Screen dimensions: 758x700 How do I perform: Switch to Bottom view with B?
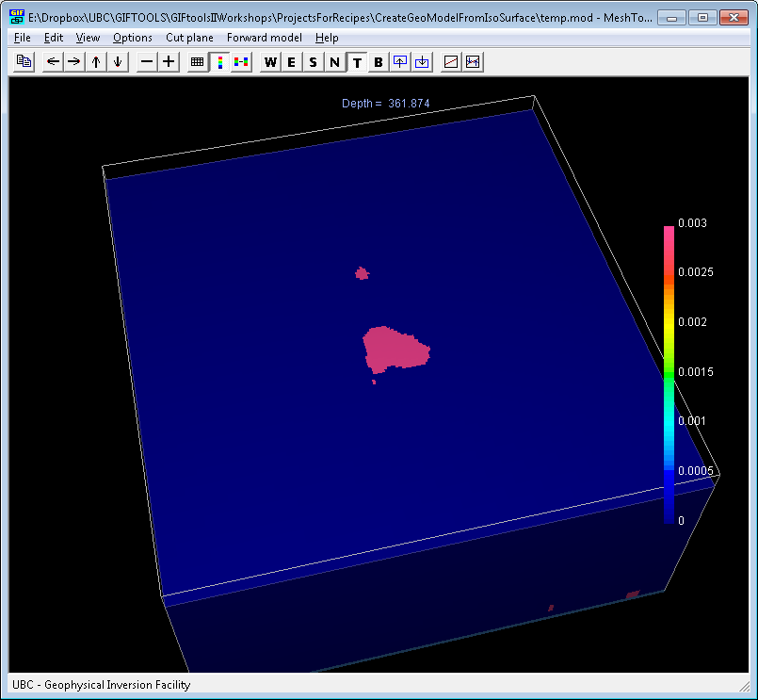[379, 62]
